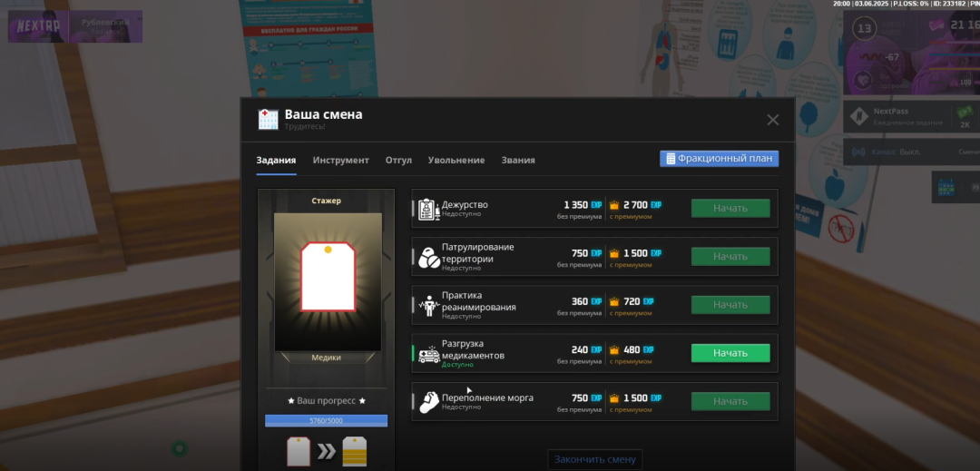Click the calendar icon in the right HUD
Image resolution: width=980 pixels, height=471 pixels.
coord(945,187)
